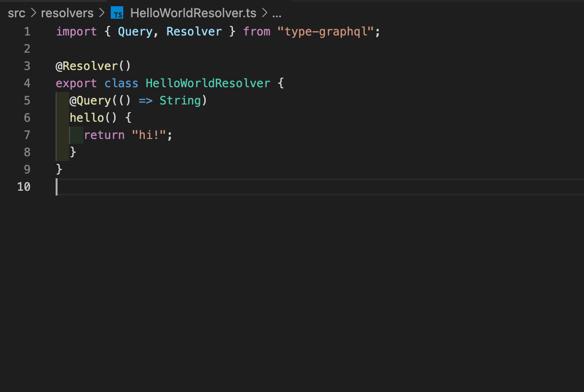Click the "type-graphql" string literal
584x392 pixels.
pos(326,32)
